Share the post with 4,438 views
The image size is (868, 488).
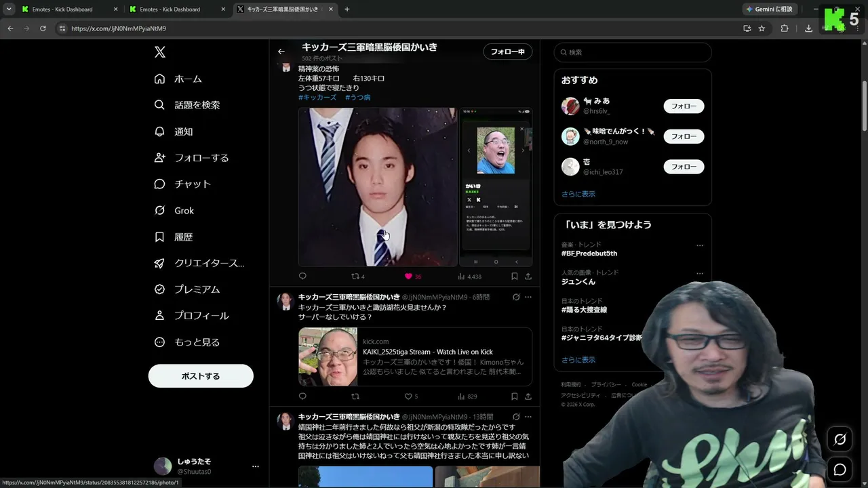[x=528, y=277]
